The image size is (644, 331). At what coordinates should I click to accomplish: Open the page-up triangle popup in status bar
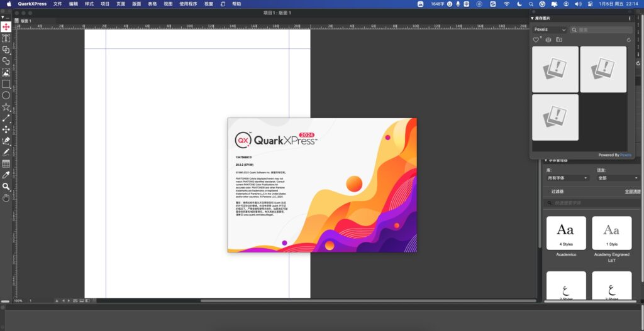click(x=57, y=301)
